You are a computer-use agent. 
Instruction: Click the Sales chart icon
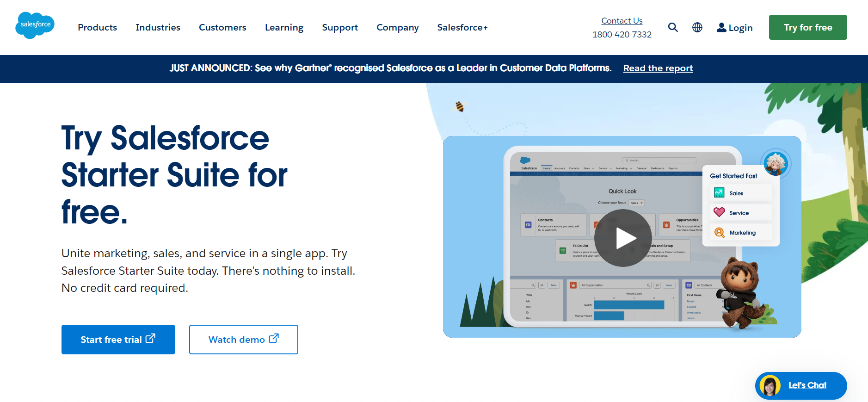(x=719, y=192)
